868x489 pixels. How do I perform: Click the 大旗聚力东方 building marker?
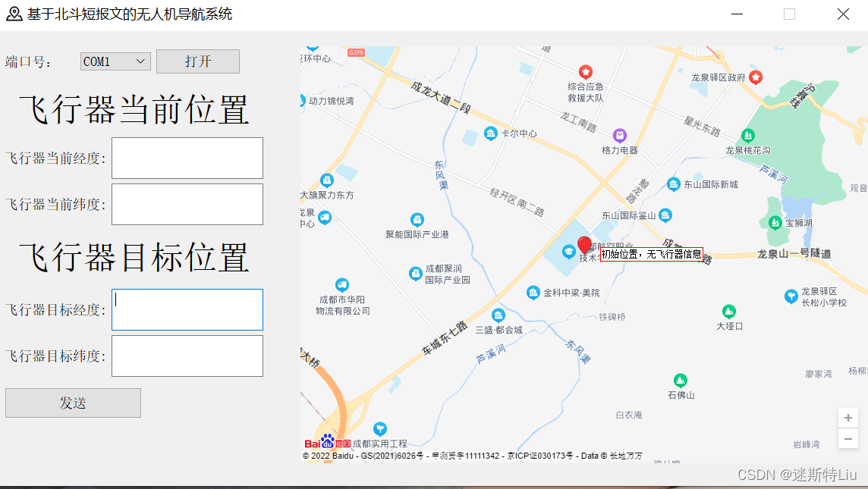click(x=326, y=180)
